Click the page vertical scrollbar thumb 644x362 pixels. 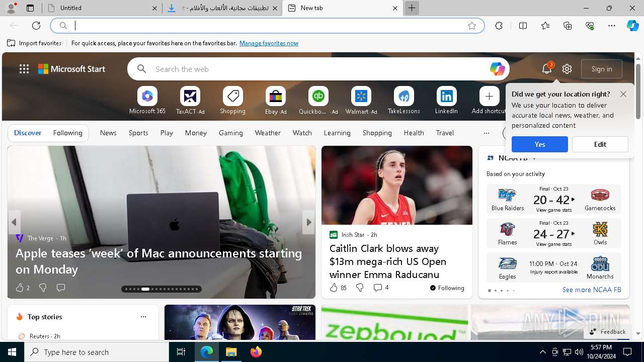[638, 92]
